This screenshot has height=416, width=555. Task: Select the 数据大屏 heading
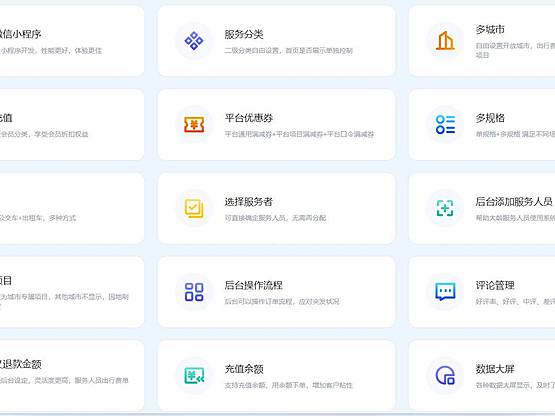click(x=495, y=369)
